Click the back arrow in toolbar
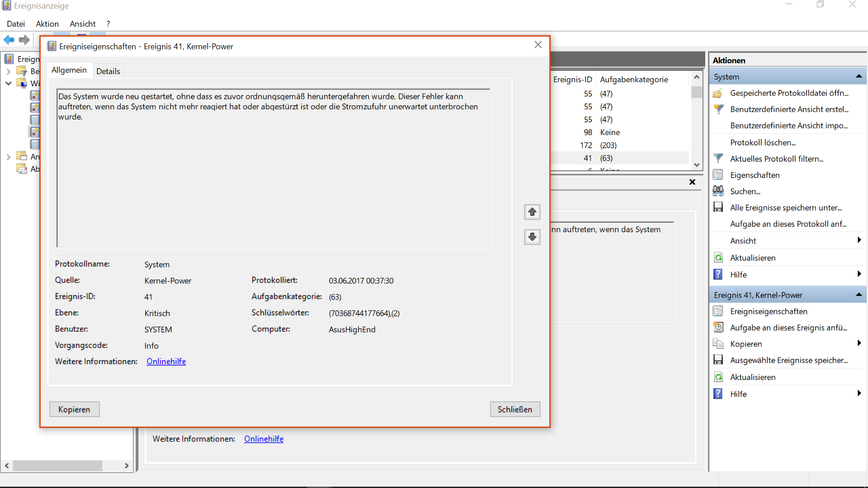 pos(9,40)
